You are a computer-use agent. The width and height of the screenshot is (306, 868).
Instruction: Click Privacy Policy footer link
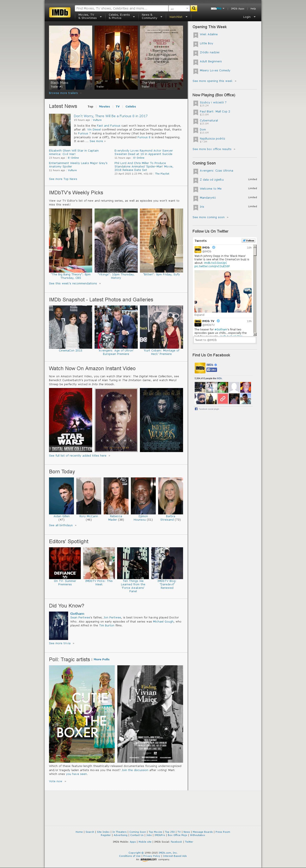[152, 856]
